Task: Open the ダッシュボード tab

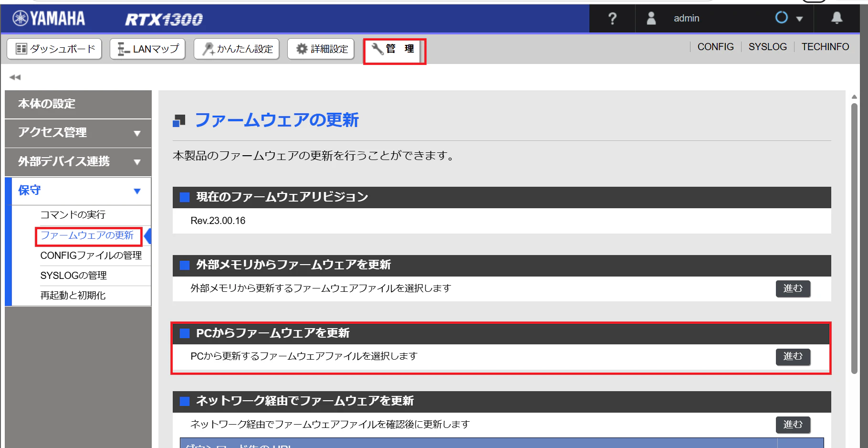Action: coord(54,49)
